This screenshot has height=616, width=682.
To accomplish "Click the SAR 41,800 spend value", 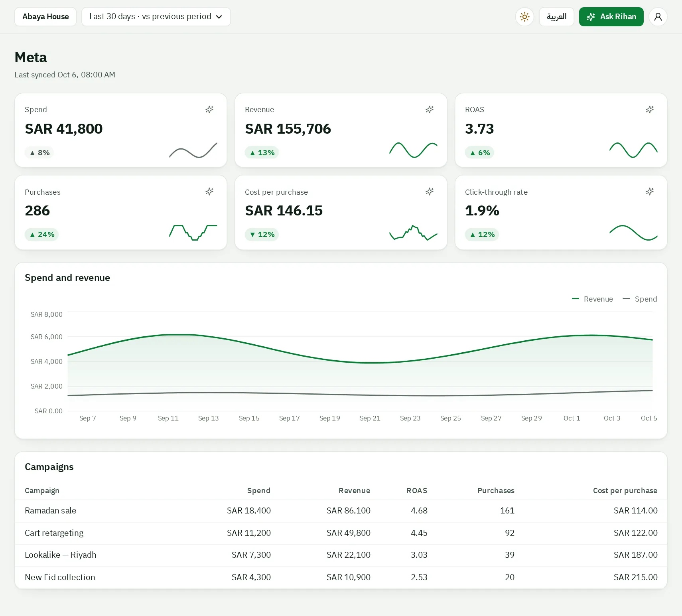I will (x=64, y=129).
